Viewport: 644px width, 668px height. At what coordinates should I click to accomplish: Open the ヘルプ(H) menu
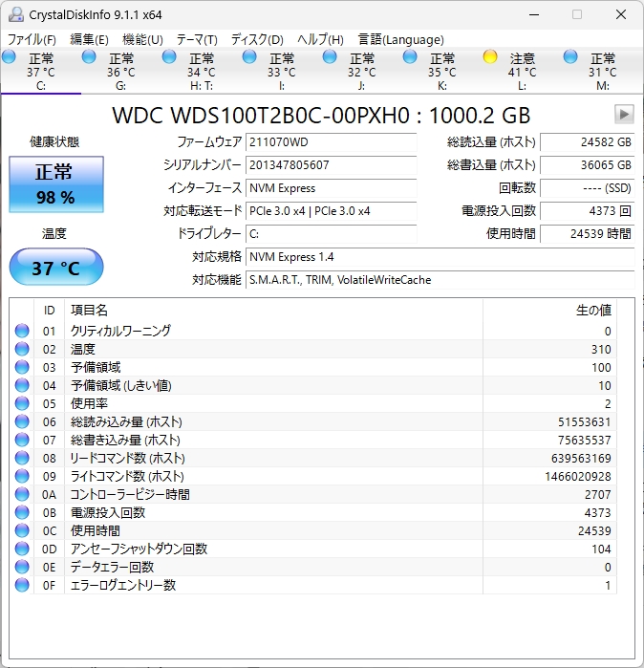[x=320, y=39]
